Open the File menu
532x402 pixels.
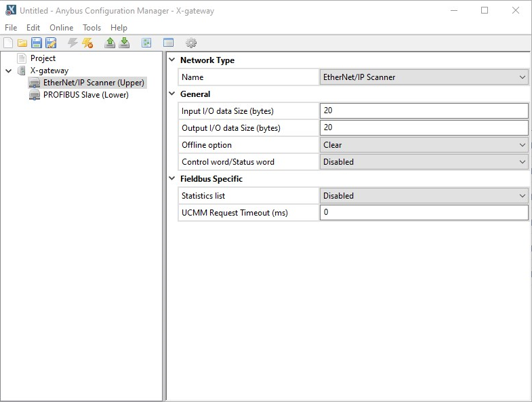(x=11, y=28)
